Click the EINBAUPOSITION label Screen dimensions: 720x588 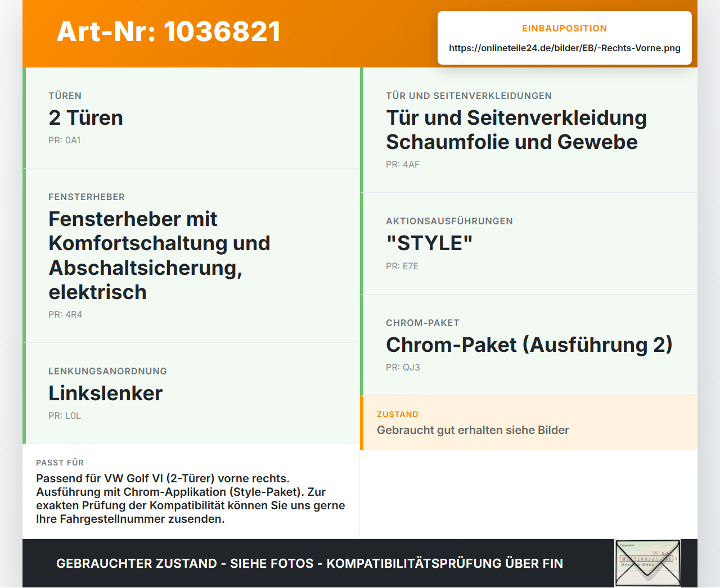tap(564, 29)
